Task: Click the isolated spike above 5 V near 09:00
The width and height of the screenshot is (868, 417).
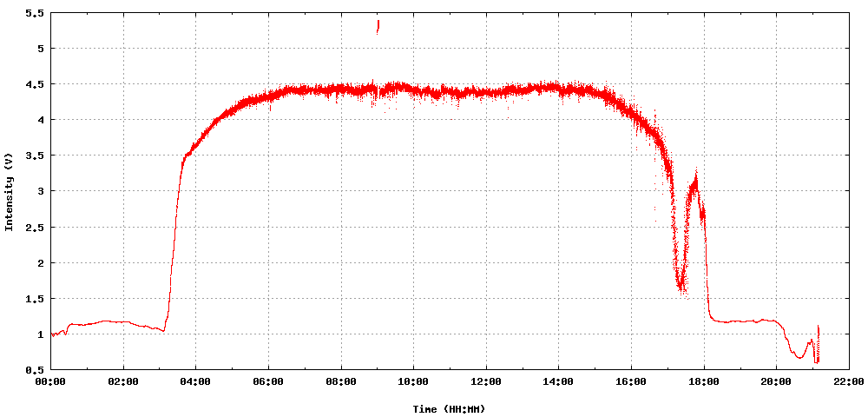Action: [x=378, y=27]
